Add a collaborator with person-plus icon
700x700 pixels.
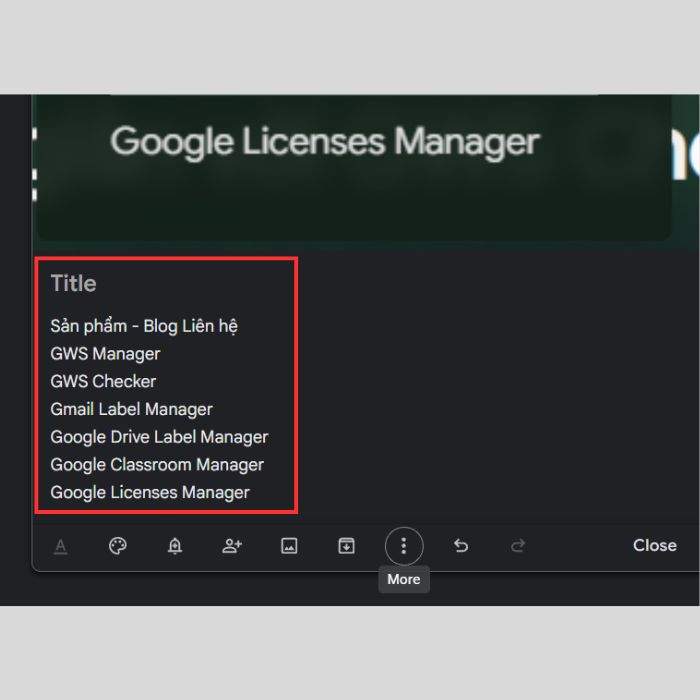(x=232, y=546)
